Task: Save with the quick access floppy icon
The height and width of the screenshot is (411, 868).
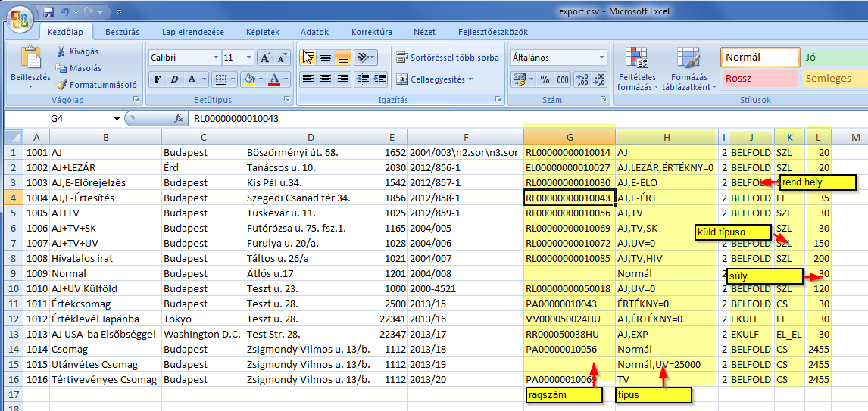Action: pos(48,11)
